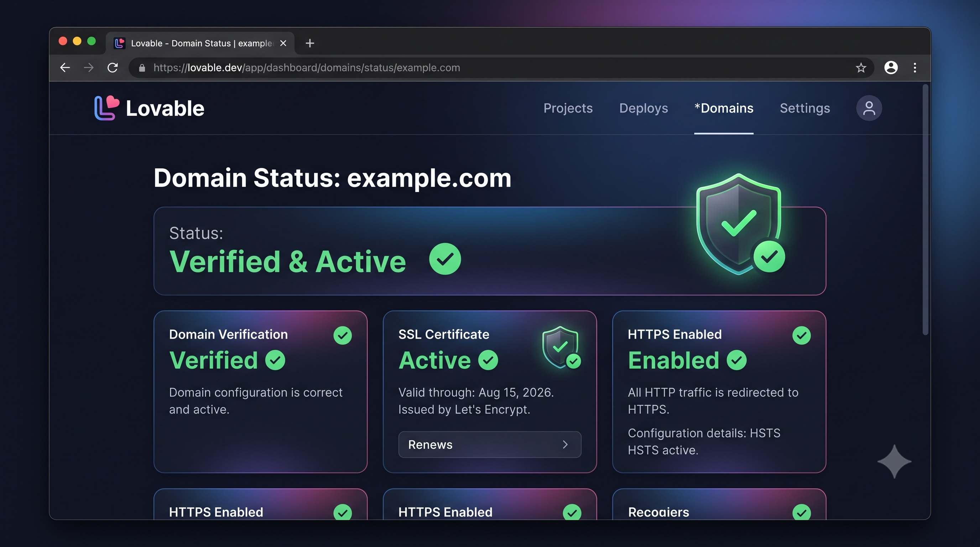Open the browser three-dot menu
The width and height of the screenshot is (980, 547).
tap(915, 68)
